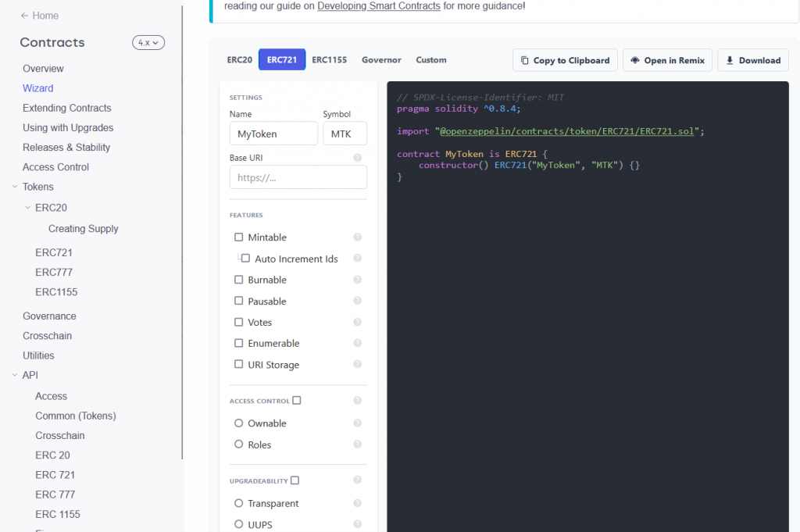Toggle the Votes checkbox
The height and width of the screenshot is (532, 800).
pos(239,322)
